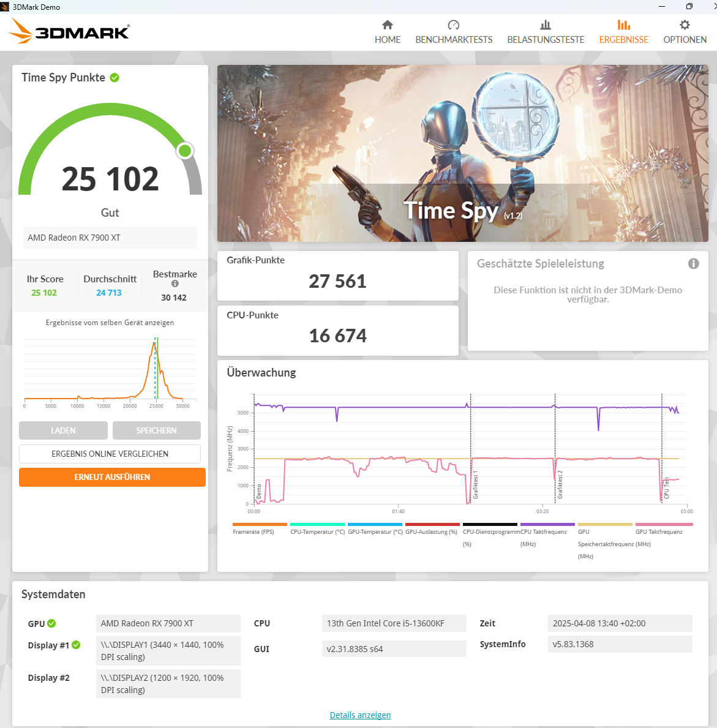
Task: Open the HOME house icon
Action: point(388,24)
